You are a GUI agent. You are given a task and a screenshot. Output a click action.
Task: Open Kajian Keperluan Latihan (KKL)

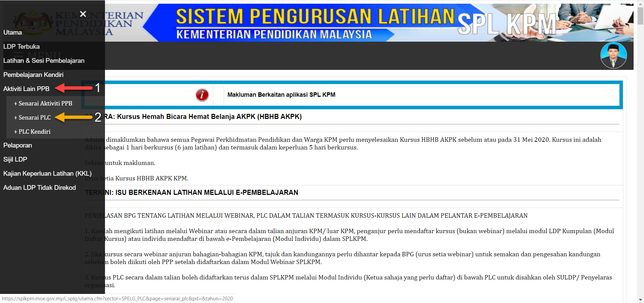tap(47, 174)
